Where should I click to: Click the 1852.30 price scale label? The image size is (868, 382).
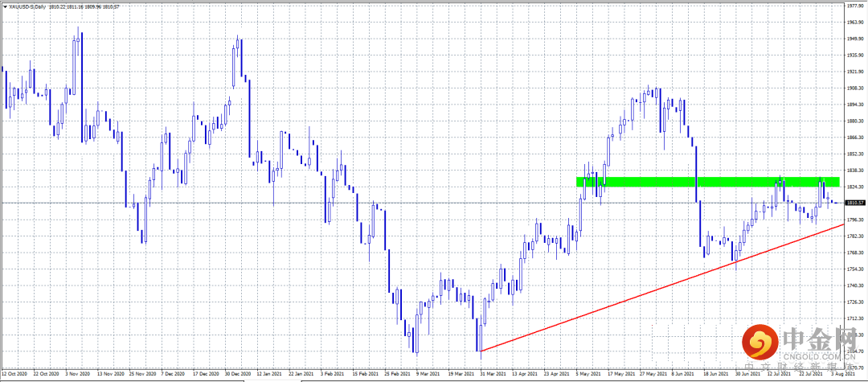[x=855, y=154]
